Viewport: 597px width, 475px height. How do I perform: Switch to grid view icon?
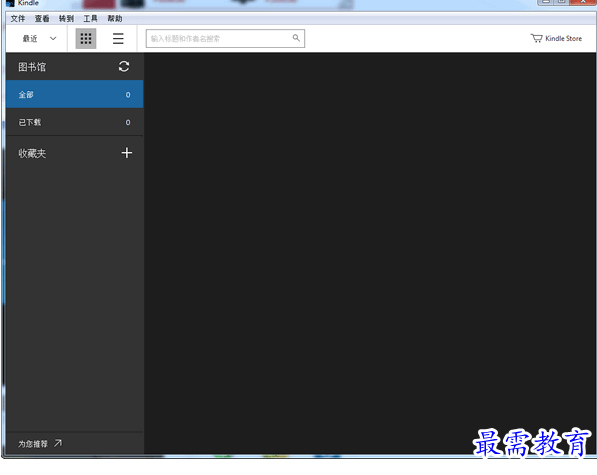pos(86,38)
